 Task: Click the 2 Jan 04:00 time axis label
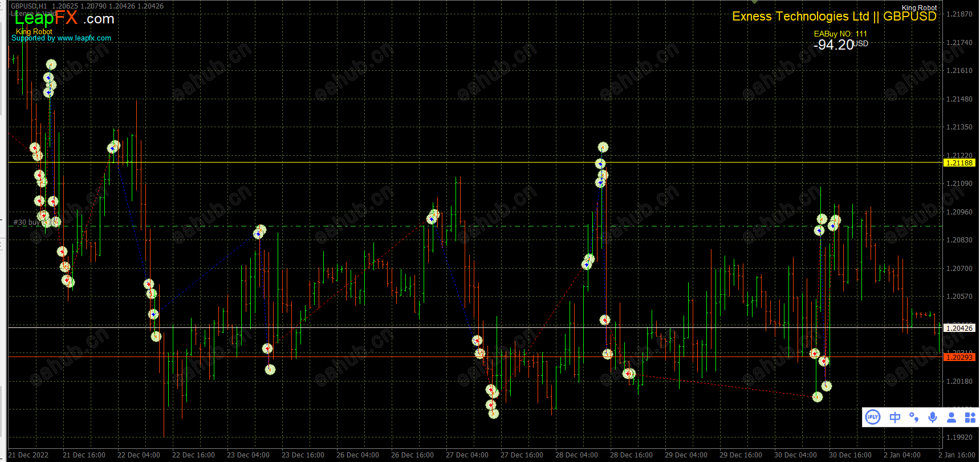click(x=902, y=455)
